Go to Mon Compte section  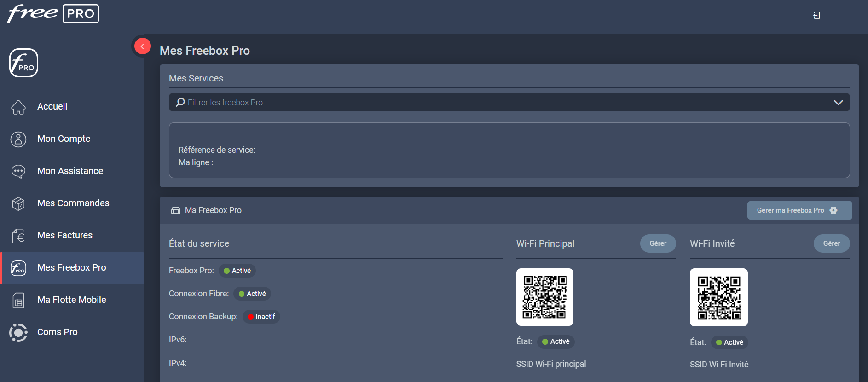(72, 139)
